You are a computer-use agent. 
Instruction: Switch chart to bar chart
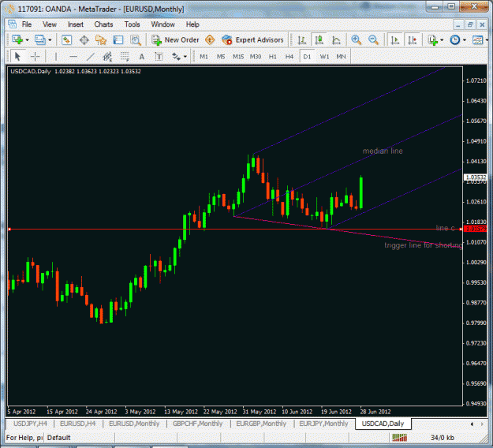[x=302, y=40]
